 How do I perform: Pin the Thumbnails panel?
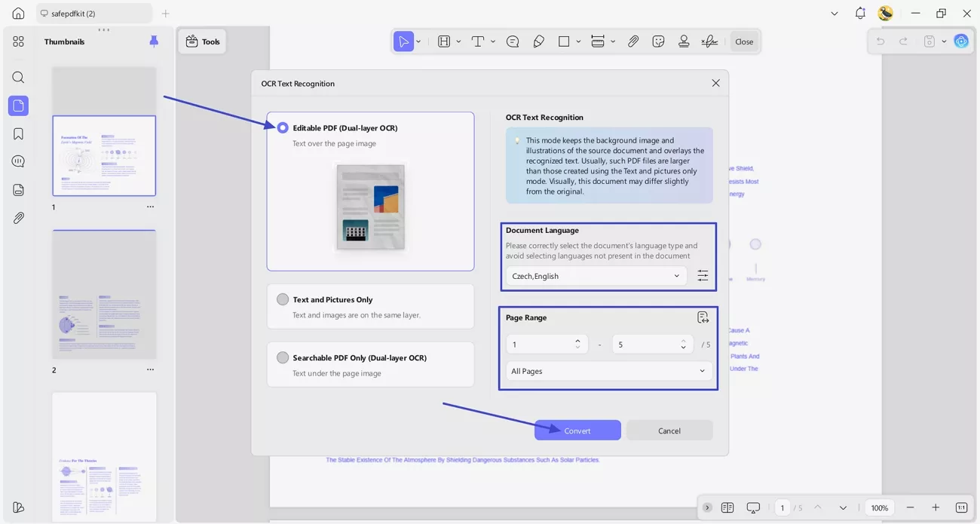pyautogui.click(x=154, y=41)
